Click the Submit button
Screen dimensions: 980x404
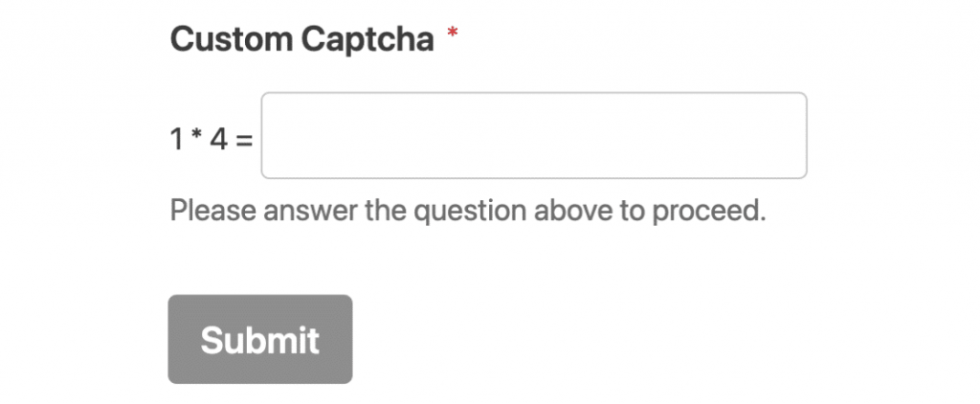pyautogui.click(x=259, y=340)
